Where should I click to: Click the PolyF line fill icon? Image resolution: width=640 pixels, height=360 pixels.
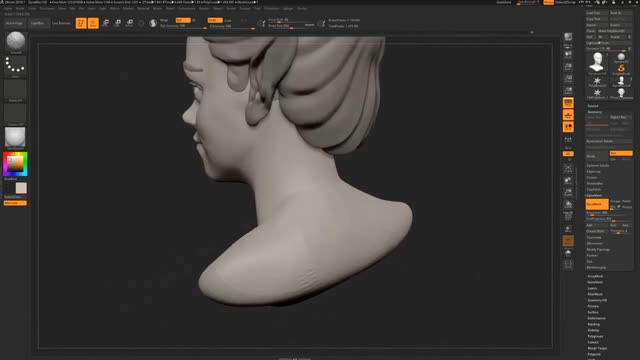click(x=568, y=216)
